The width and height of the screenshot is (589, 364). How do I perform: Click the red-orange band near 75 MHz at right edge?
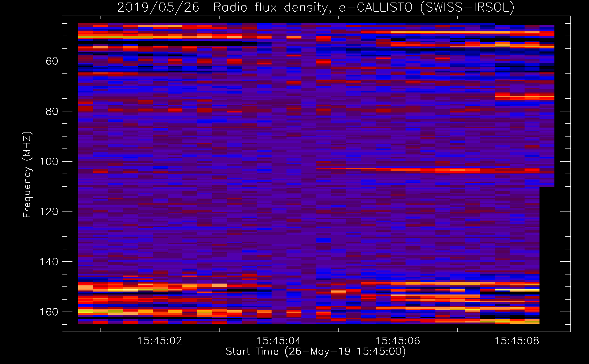pyautogui.click(x=525, y=96)
